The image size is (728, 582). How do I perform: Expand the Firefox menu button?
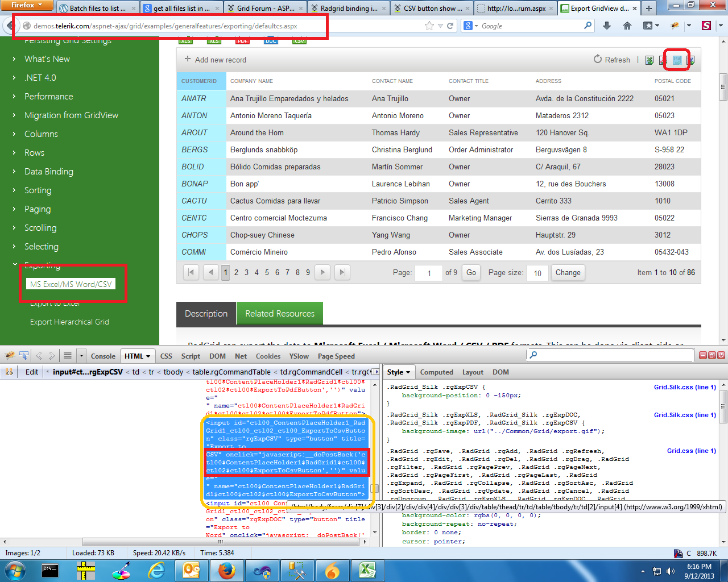[27, 5]
